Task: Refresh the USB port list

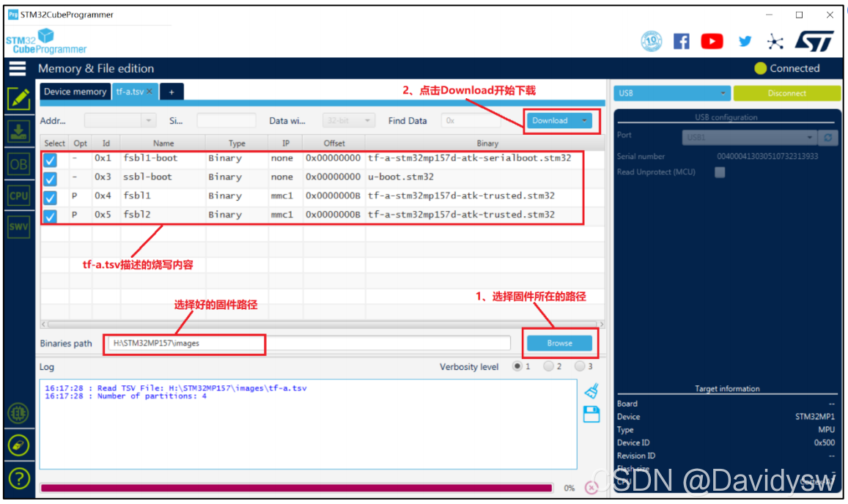Action: (x=827, y=138)
